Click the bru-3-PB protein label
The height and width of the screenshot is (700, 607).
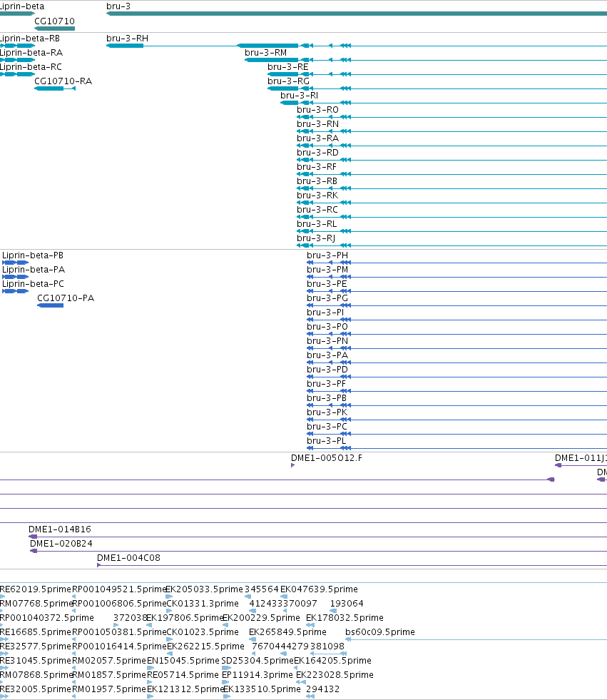click(327, 398)
